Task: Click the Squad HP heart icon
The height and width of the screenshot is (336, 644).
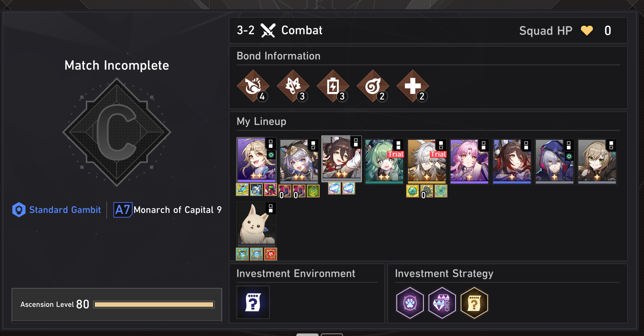Action: (586, 31)
